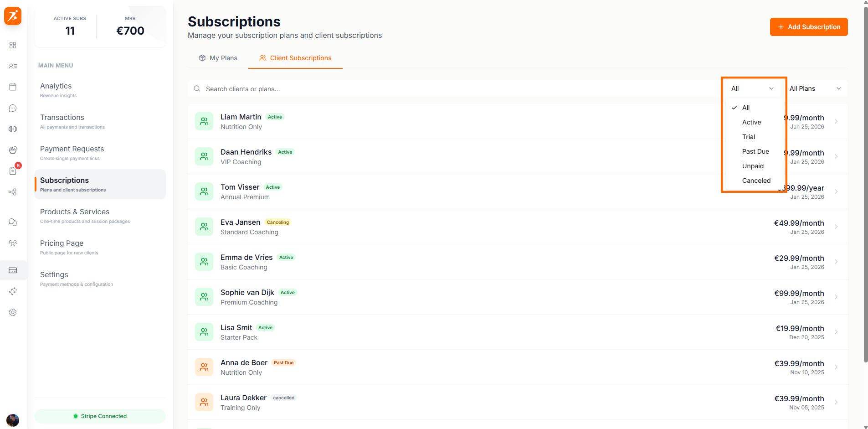The height and width of the screenshot is (429, 868).
Task: Collapse the open status filter dropdown
Action: coord(751,88)
